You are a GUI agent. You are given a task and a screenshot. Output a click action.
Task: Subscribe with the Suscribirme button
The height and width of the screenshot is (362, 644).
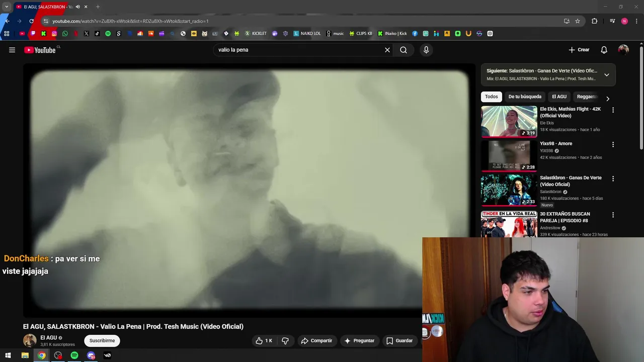[102, 340]
